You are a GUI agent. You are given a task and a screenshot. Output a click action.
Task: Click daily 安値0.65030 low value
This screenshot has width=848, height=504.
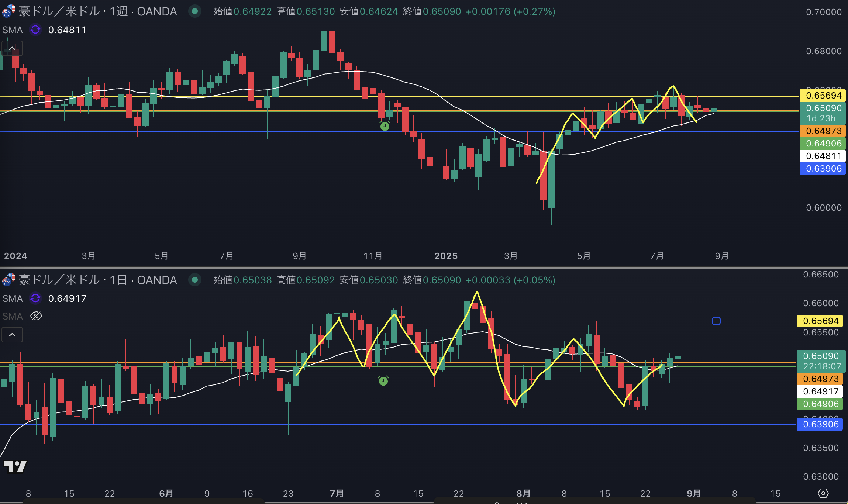coord(369,280)
